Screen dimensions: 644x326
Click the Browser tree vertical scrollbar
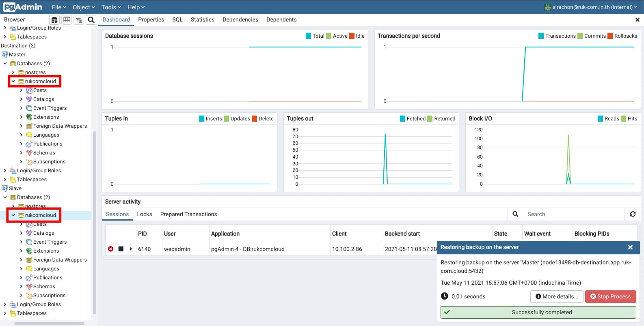tap(95, 223)
